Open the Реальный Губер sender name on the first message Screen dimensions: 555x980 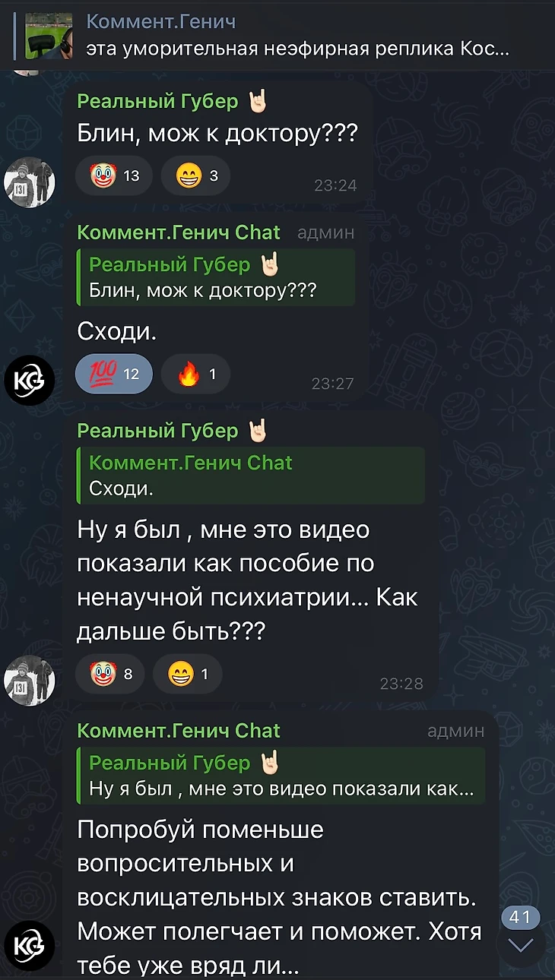pyautogui.click(x=158, y=100)
